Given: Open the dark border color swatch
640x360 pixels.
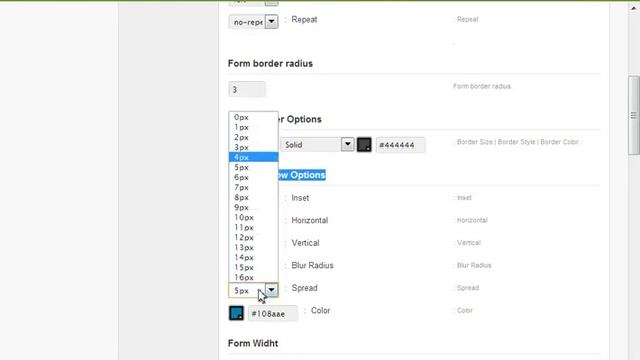Looking at the screenshot, I should point(364,144).
